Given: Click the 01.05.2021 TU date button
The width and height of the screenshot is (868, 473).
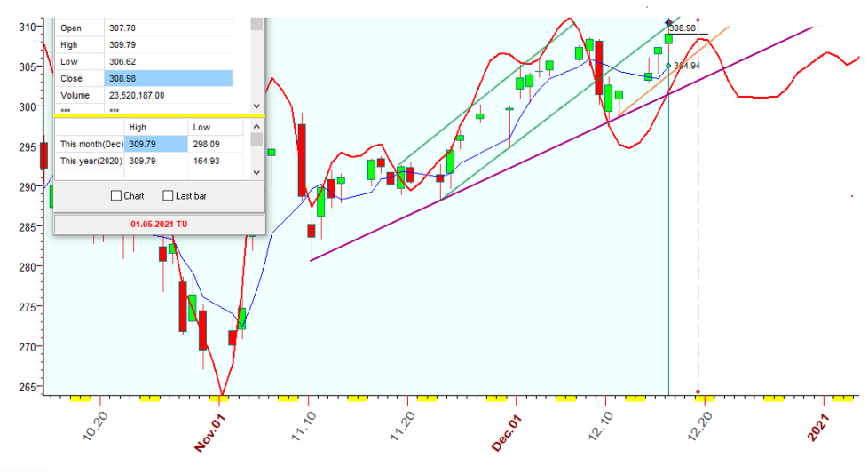Looking at the screenshot, I should coord(160,224).
